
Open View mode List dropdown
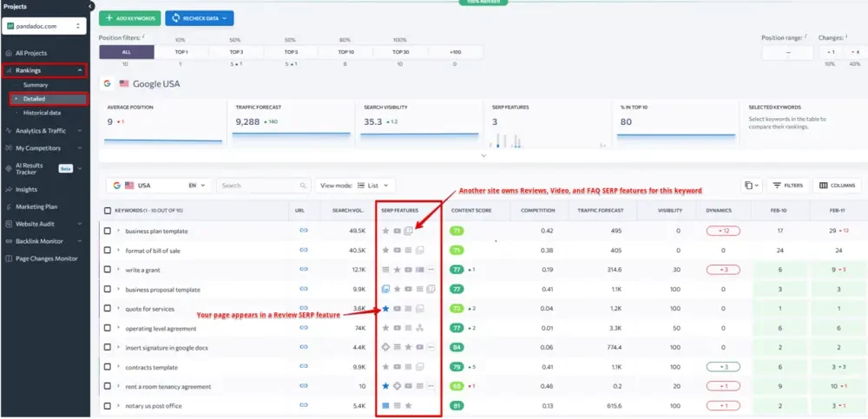coord(355,186)
